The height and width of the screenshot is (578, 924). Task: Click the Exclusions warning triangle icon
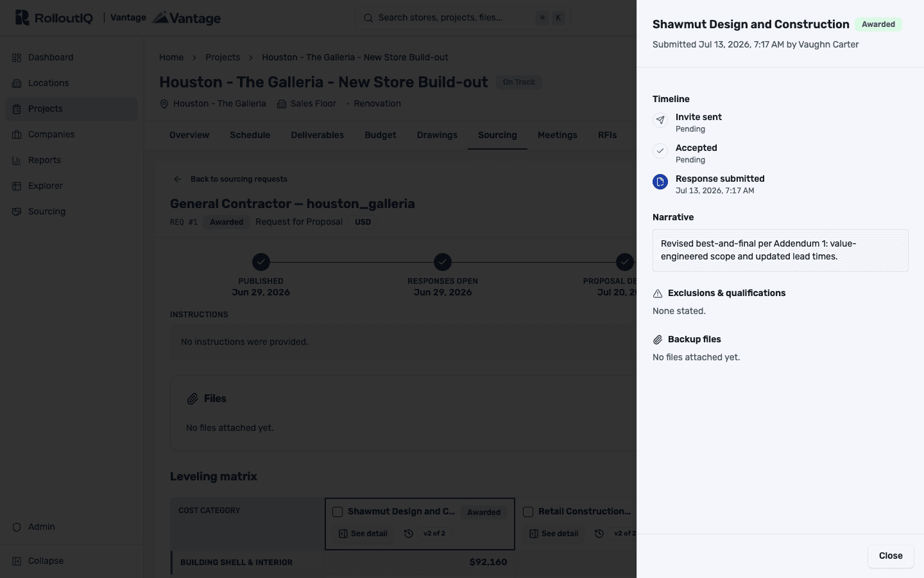click(658, 293)
